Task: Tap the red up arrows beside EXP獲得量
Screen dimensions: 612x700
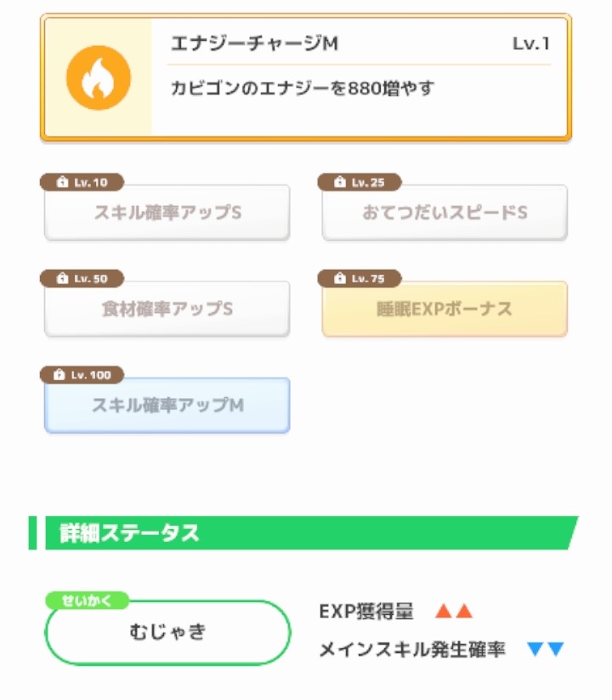Action: click(453, 612)
